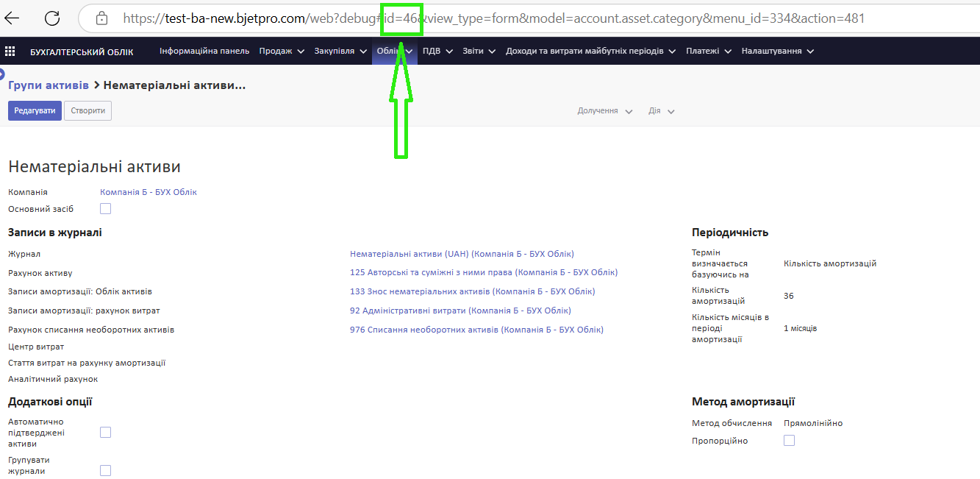Toggle Автоматично підтверджені активи checkbox
This screenshot has width=980, height=479.
point(105,433)
